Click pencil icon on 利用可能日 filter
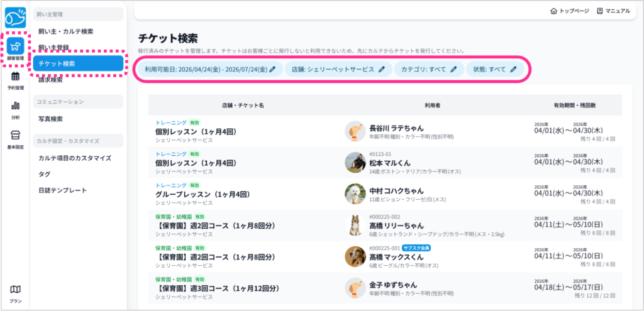Screen dimensions: 644x311 (272, 69)
